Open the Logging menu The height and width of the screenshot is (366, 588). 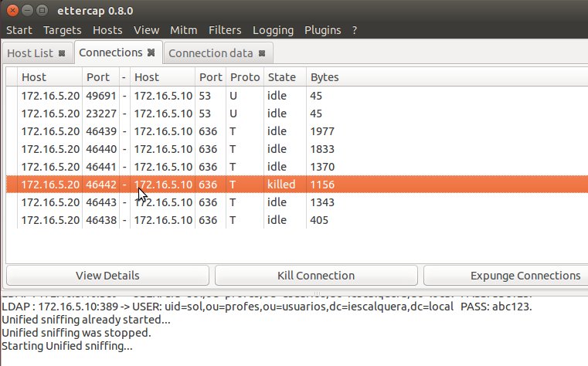273,30
